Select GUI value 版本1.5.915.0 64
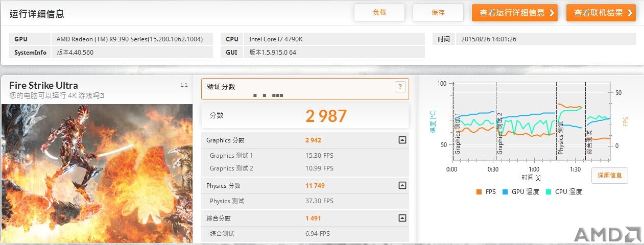Viewport: 644px width, 245px height. pyautogui.click(x=273, y=52)
